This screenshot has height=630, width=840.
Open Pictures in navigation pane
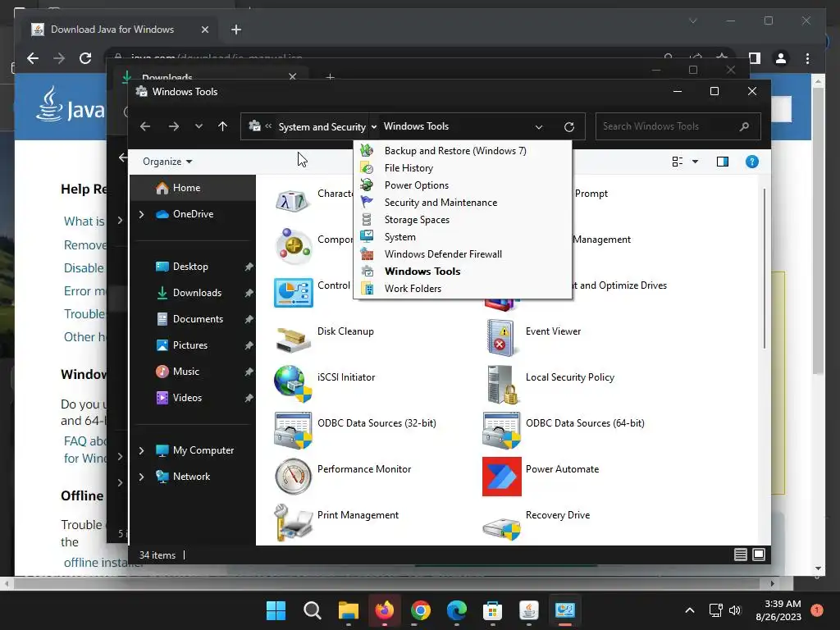point(193,345)
